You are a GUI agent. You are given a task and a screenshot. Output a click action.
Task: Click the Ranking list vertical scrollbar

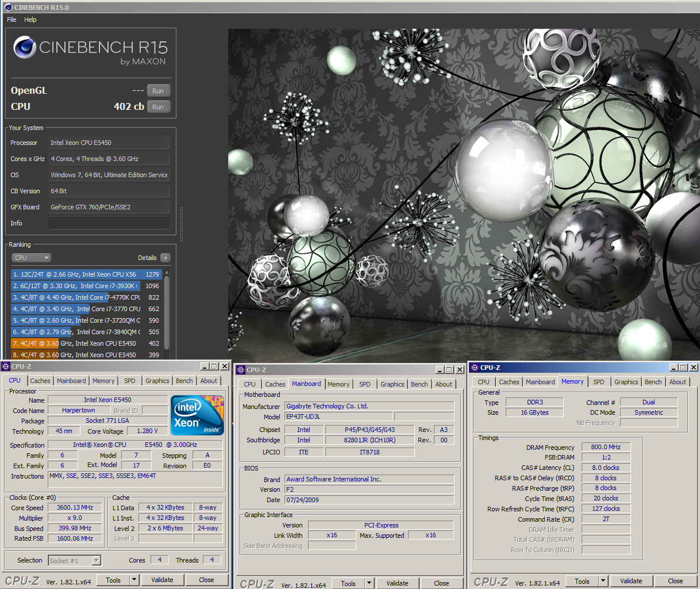pos(167,313)
